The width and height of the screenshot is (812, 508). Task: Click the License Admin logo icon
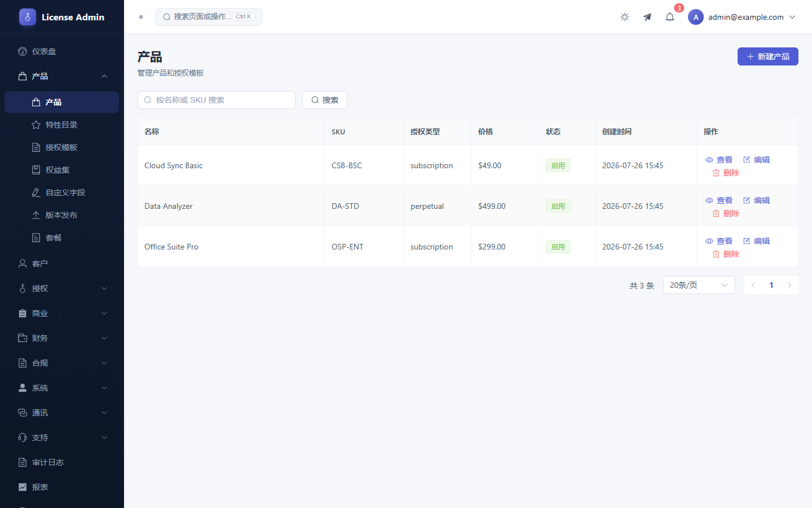click(27, 17)
